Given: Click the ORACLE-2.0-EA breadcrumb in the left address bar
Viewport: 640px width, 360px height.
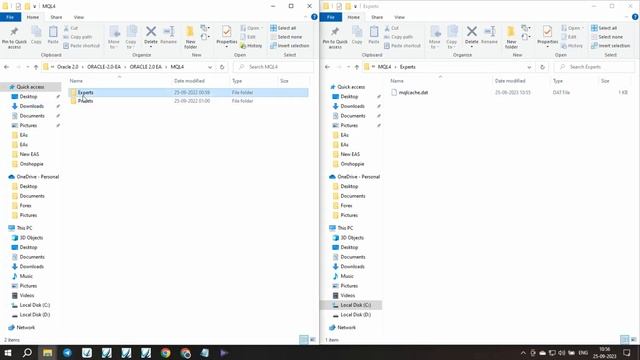Looking at the screenshot, I should 104,67.
